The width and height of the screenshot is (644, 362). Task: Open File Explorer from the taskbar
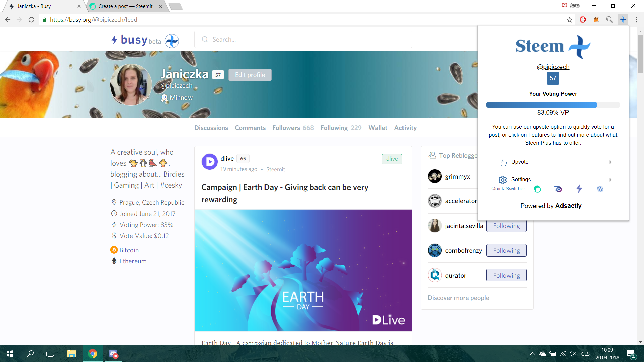click(x=71, y=354)
